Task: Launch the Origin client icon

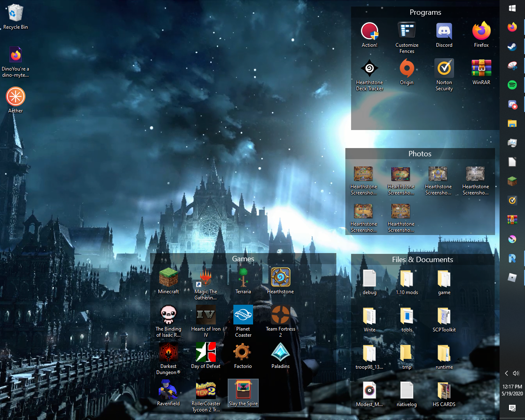Action: 407,72
